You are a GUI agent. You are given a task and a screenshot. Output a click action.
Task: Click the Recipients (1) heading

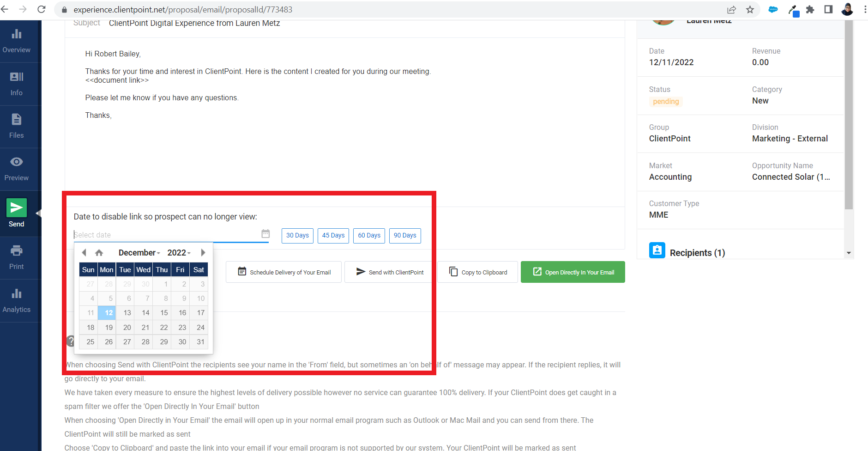(697, 253)
